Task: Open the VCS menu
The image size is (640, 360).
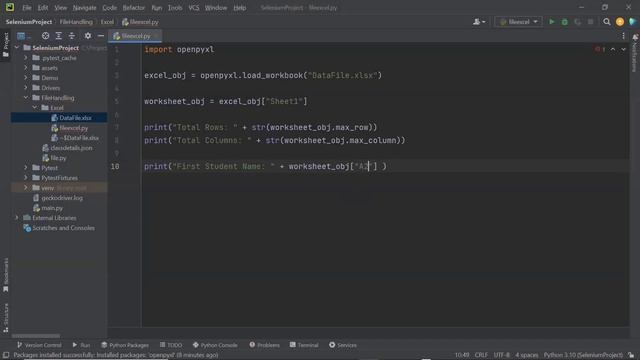Action: tap(193, 7)
